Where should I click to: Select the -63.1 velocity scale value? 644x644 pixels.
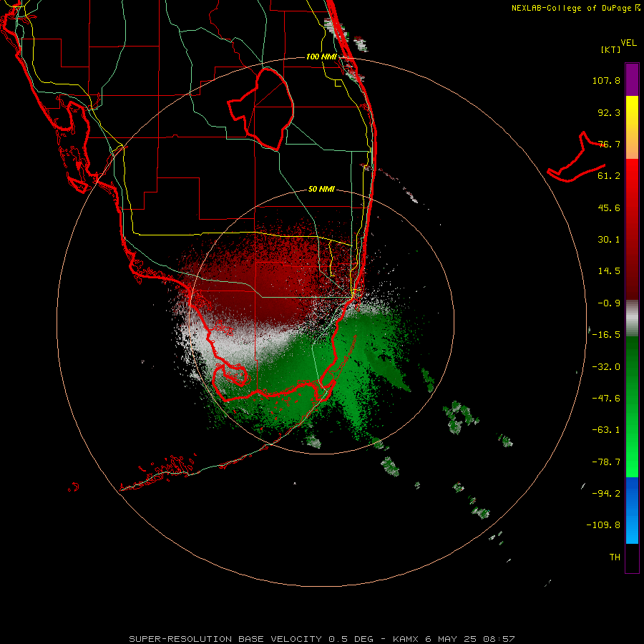point(606,430)
